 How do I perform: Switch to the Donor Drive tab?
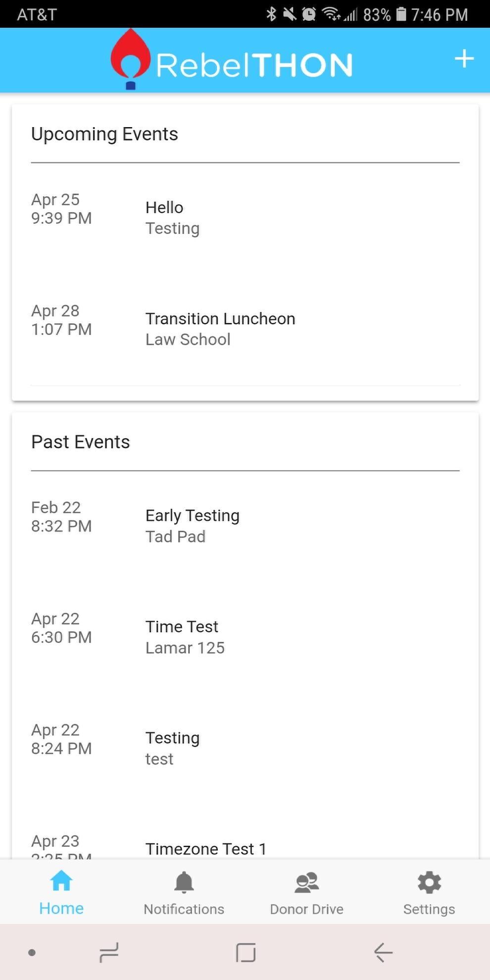306,893
